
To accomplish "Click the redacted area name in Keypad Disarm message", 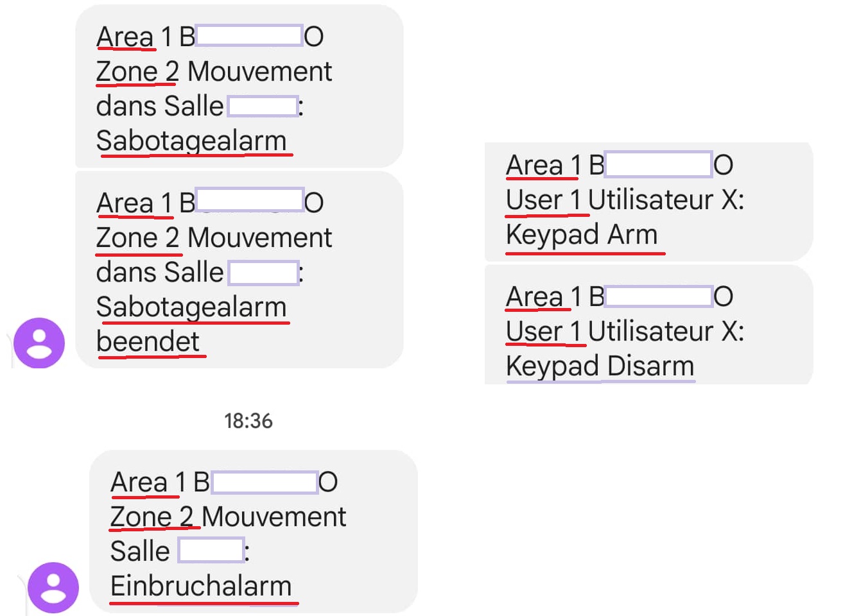I will click(x=659, y=296).
